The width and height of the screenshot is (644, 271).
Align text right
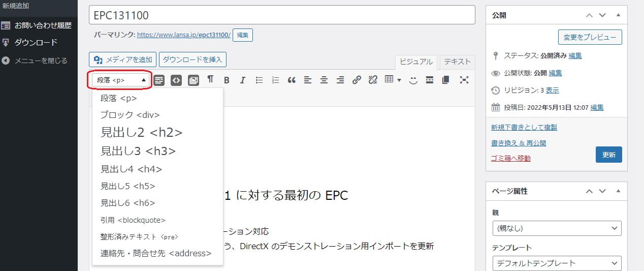(x=340, y=80)
